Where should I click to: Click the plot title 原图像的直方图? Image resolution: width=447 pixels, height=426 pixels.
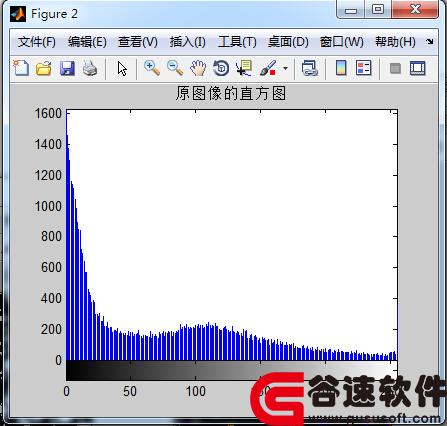pyautogui.click(x=231, y=93)
